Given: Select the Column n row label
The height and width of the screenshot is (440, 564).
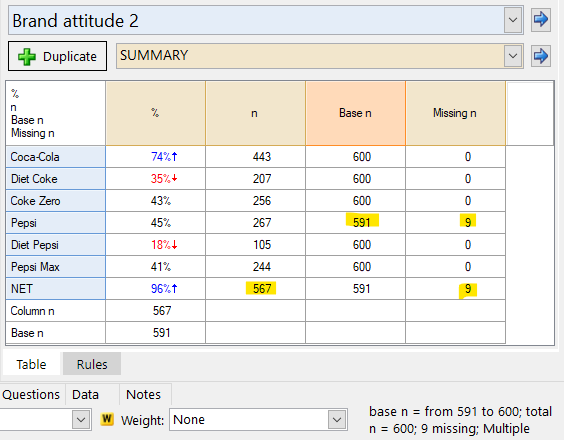Looking at the screenshot, I should point(55,311).
